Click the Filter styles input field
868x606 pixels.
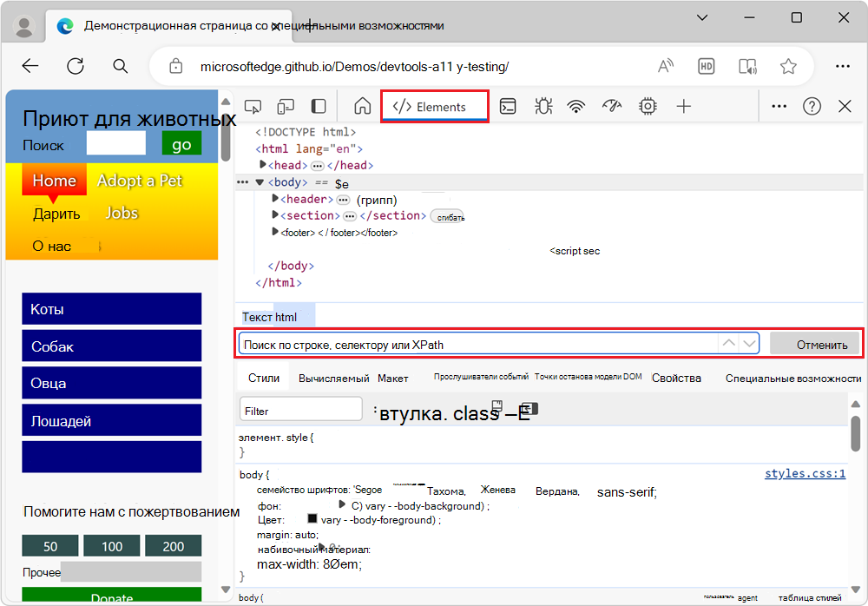tap(300, 410)
